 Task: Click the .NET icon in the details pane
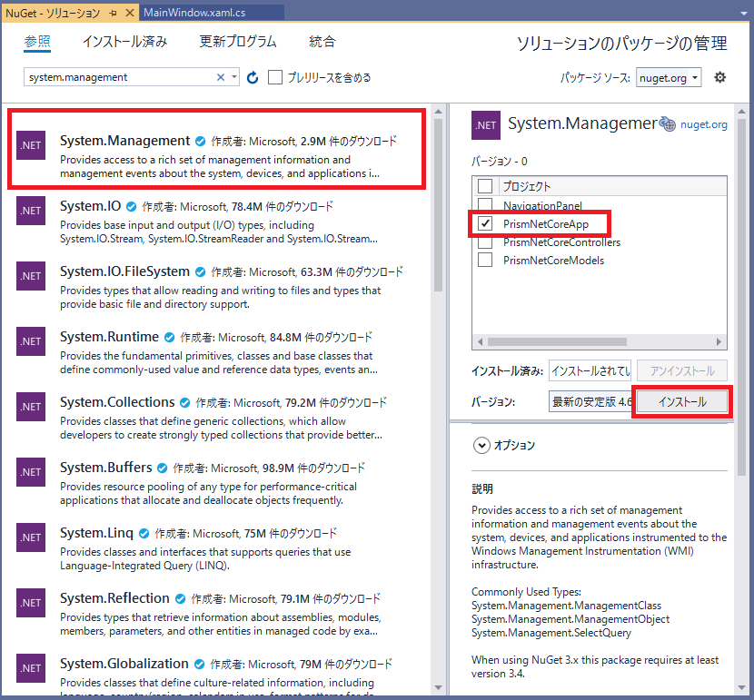pos(486,125)
